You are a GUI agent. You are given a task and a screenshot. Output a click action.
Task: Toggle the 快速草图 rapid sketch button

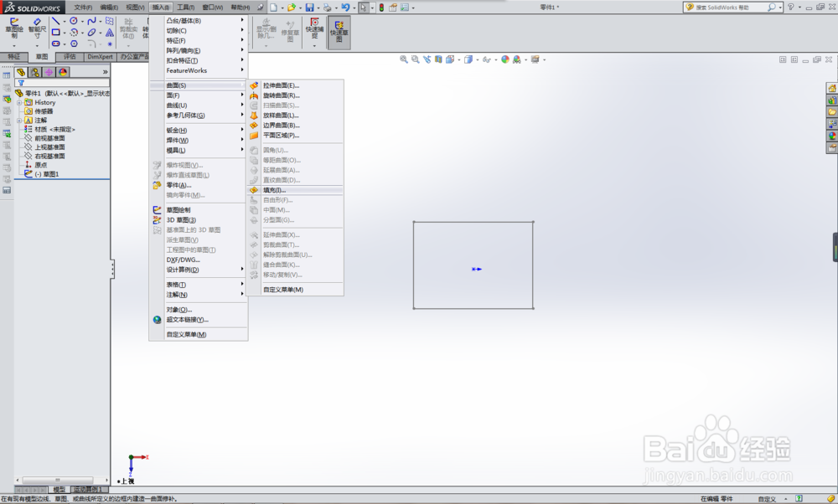coord(339,32)
